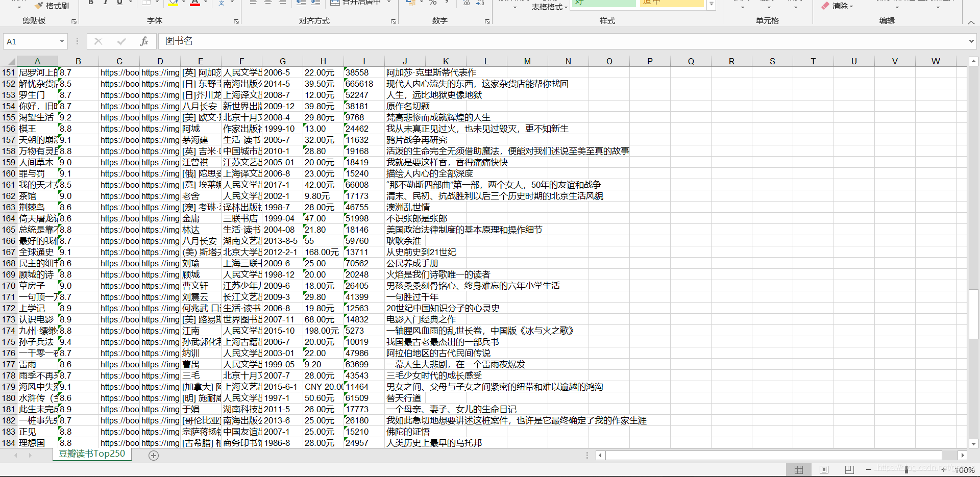This screenshot has height=477, width=980.
Task: Select column A header
Action: tap(37, 61)
